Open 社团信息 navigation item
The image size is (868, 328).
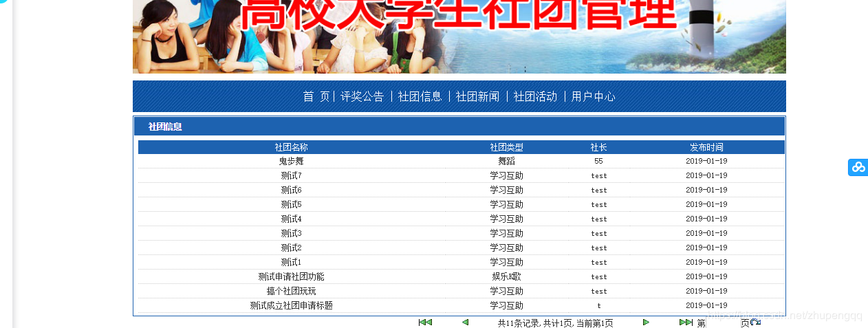tap(420, 97)
